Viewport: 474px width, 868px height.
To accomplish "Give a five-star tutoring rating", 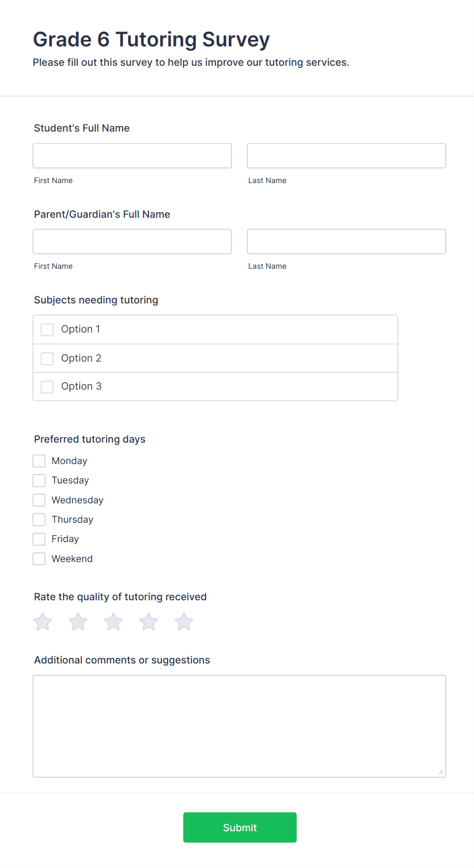I will 184,622.
